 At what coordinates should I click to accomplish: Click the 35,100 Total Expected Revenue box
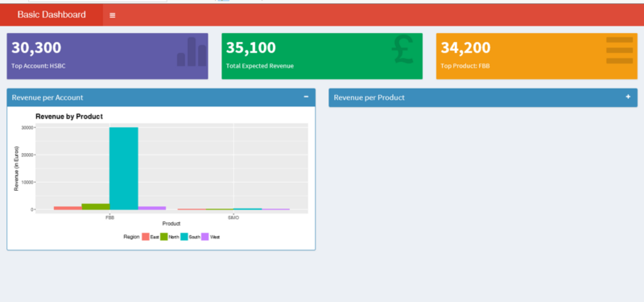pos(322,56)
